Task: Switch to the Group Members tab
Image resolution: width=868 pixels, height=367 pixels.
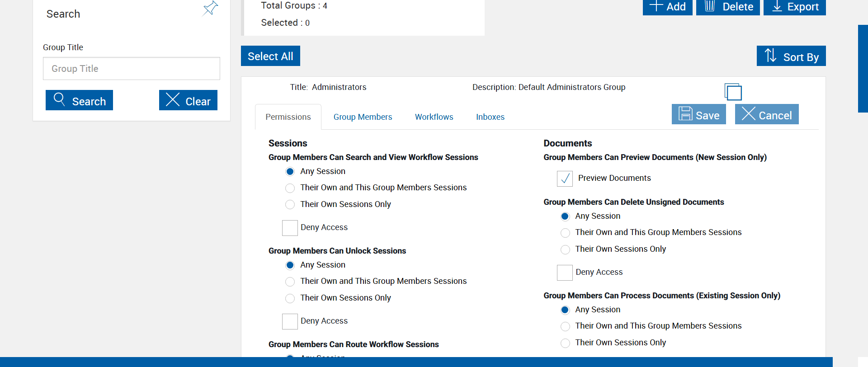Action: (x=363, y=117)
